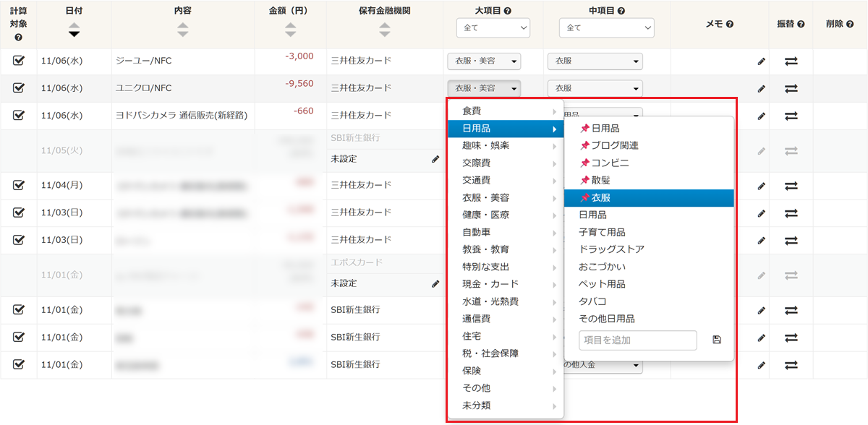The width and height of the screenshot is (868, 425).
Task: Click memo pencil icon for ジーユー/NFC row
Action: click(x=761, y=61)
